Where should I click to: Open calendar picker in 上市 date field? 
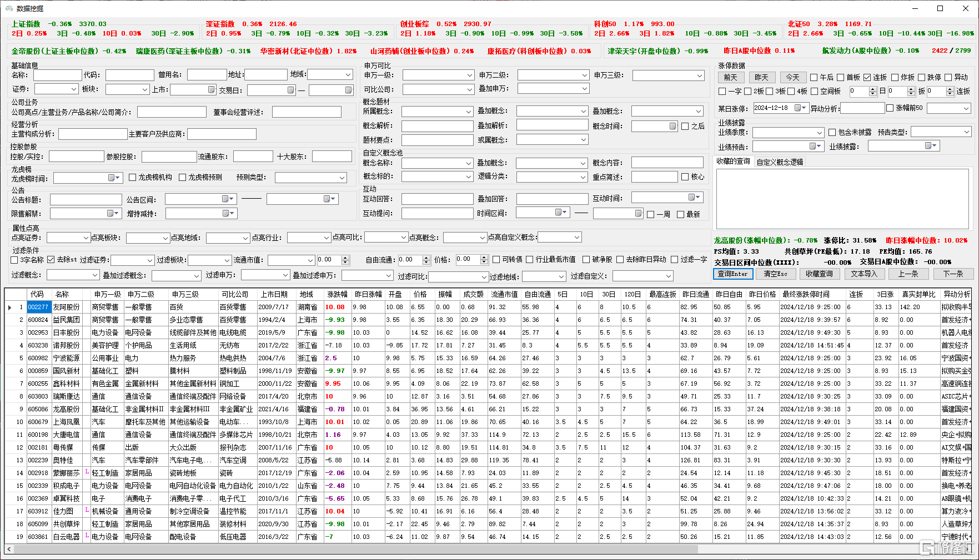(211, 89)
